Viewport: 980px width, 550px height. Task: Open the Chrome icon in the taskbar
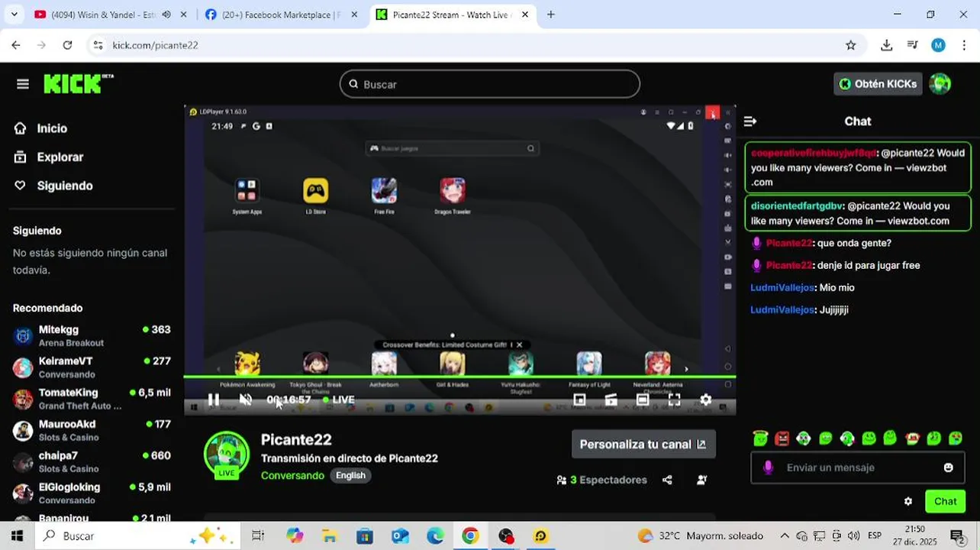(470, 535)
